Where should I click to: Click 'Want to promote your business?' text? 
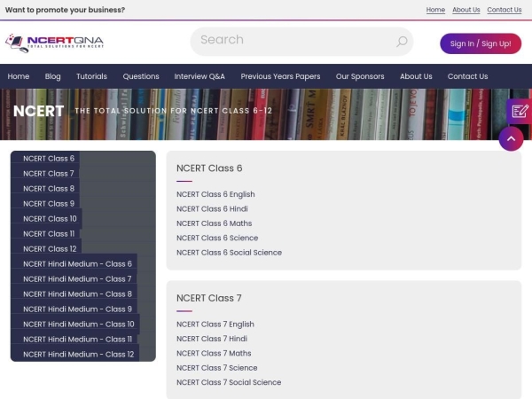[65, 10]
